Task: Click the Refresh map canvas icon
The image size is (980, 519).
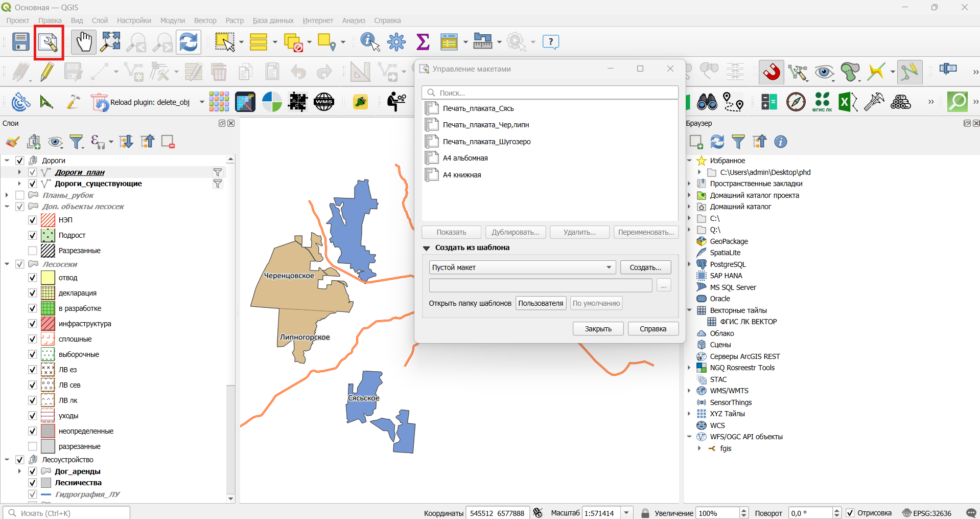Action: pos(189,42)
